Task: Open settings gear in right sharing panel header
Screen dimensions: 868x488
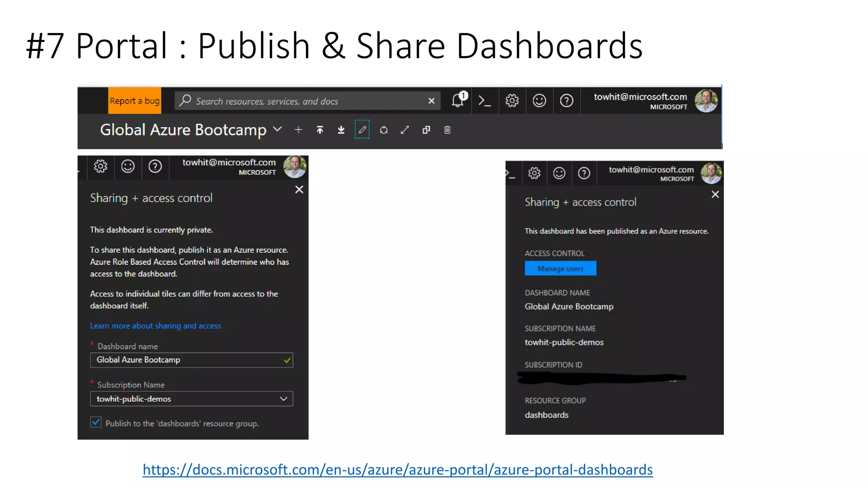Action: click(534, 173)
